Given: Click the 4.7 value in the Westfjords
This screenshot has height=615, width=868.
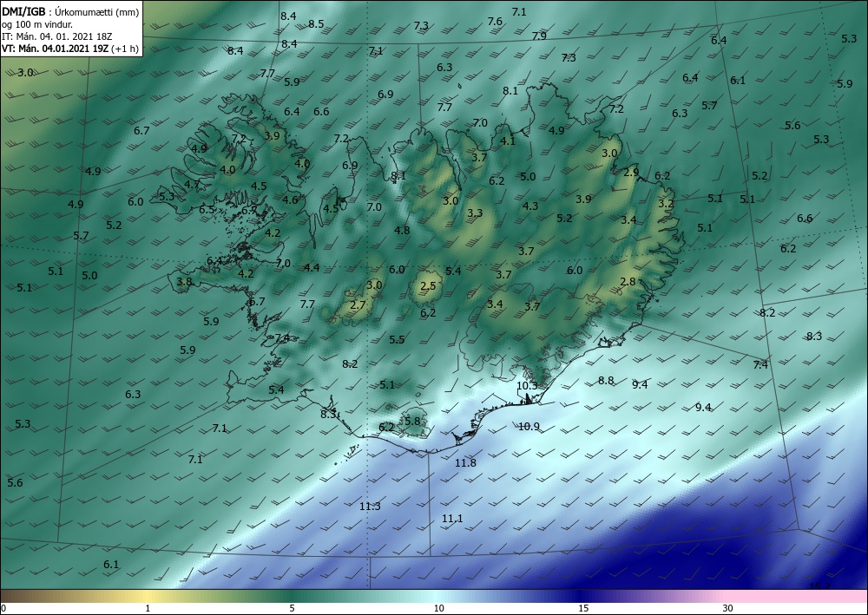Looking at the screenshot, I should [x=192, y=185].
